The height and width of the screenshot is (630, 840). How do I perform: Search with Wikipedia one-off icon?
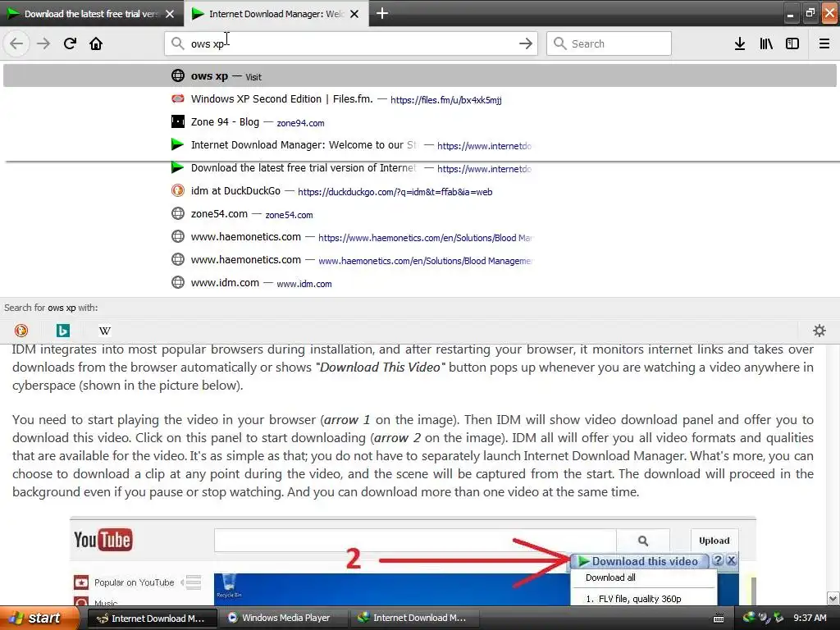(x=105, y=331)
